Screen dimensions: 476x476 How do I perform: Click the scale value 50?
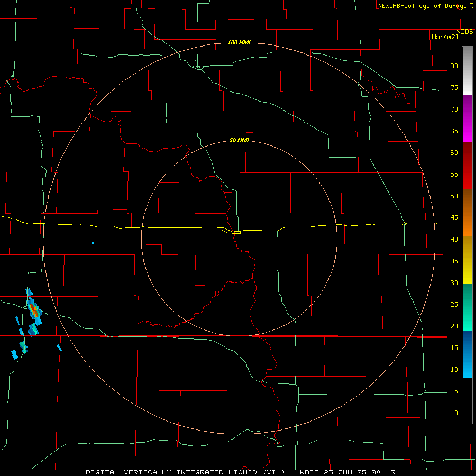(454, 196)
